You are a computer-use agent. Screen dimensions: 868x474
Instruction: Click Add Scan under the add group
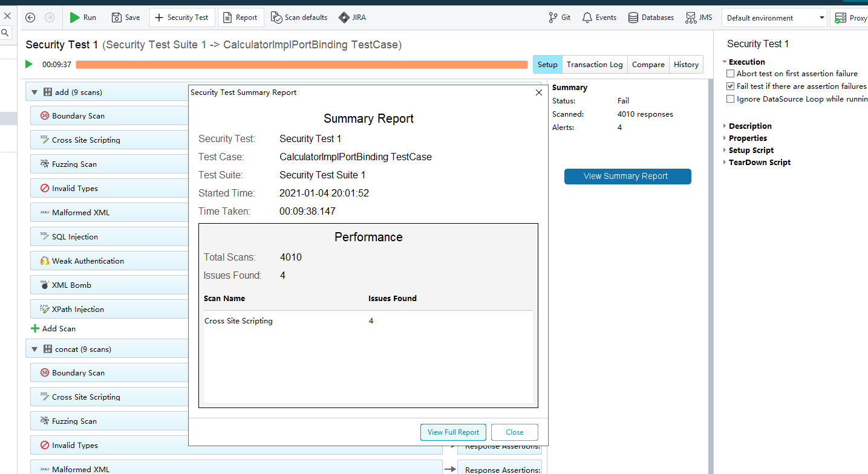(x=53, y=329)
